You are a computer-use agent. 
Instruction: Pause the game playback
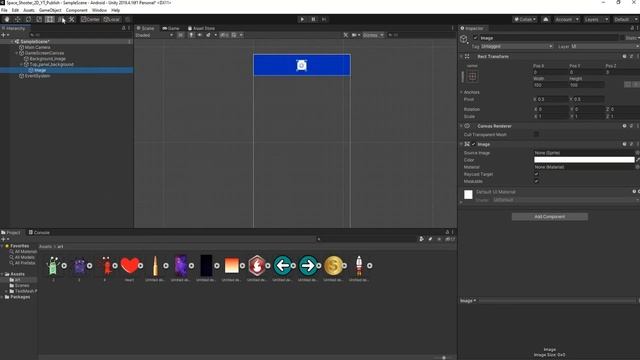313,19
